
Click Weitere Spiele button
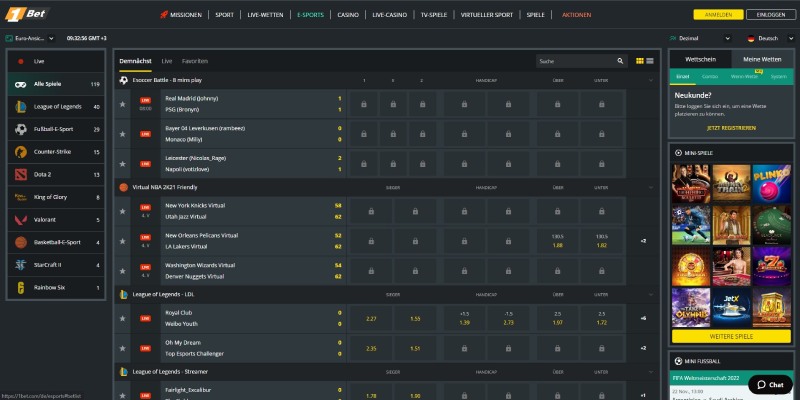pos(731,337)
